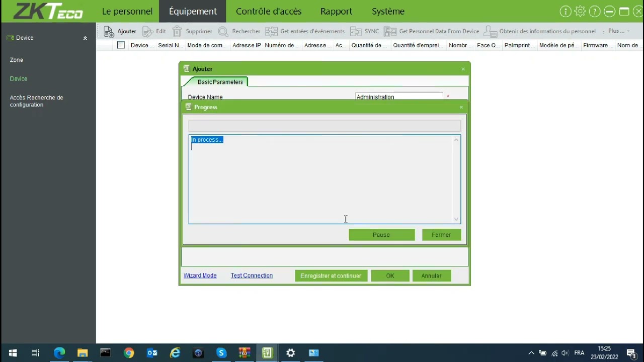Sort by the Firmware column header
The width and height of the screenshot is (644, 362).
[598, 45]
